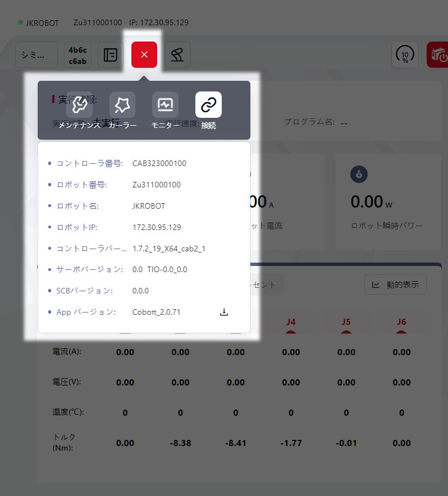The image size is (448, 496).
Task: Click the App version download icon
Action: (x=224, y=312)
